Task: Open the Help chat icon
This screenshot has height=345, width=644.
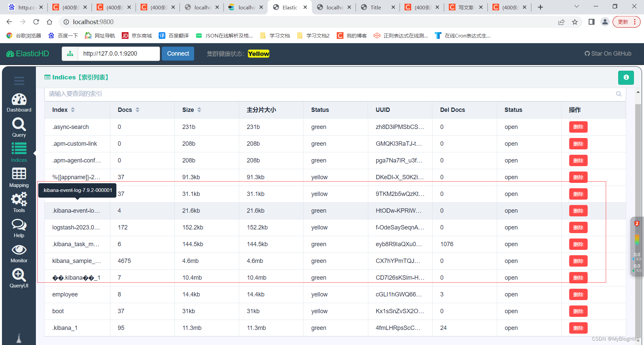Action: [x=19, y=228]
